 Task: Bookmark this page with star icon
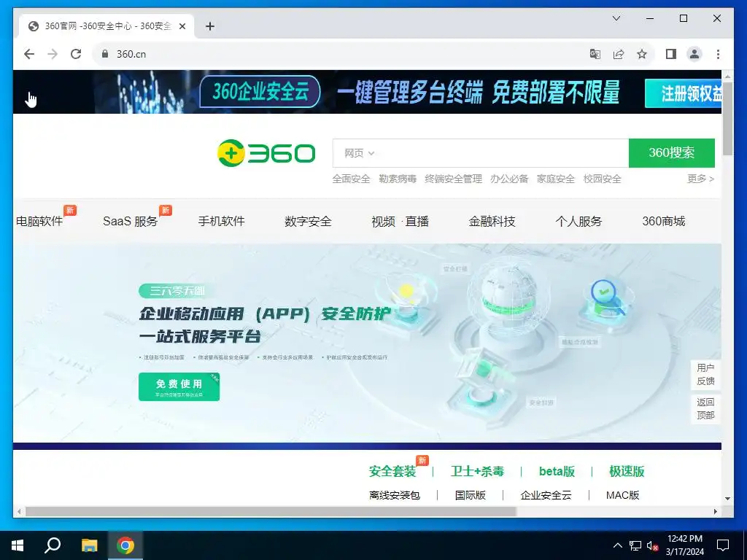tap(642, 54)
